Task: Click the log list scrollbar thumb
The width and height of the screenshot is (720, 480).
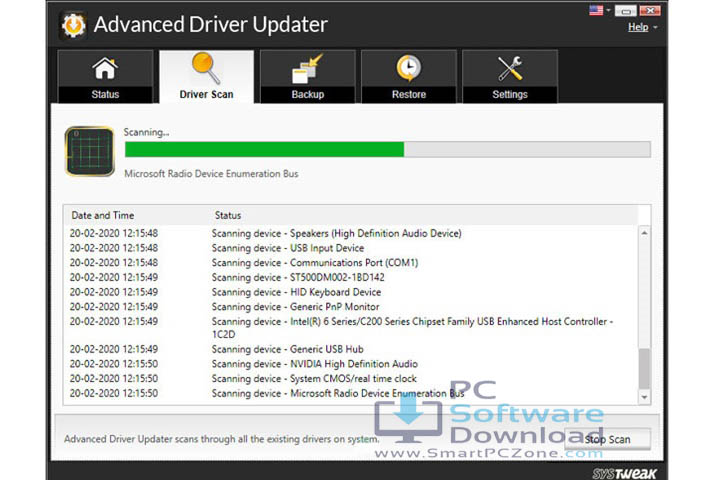Action: tap(644, 369)
